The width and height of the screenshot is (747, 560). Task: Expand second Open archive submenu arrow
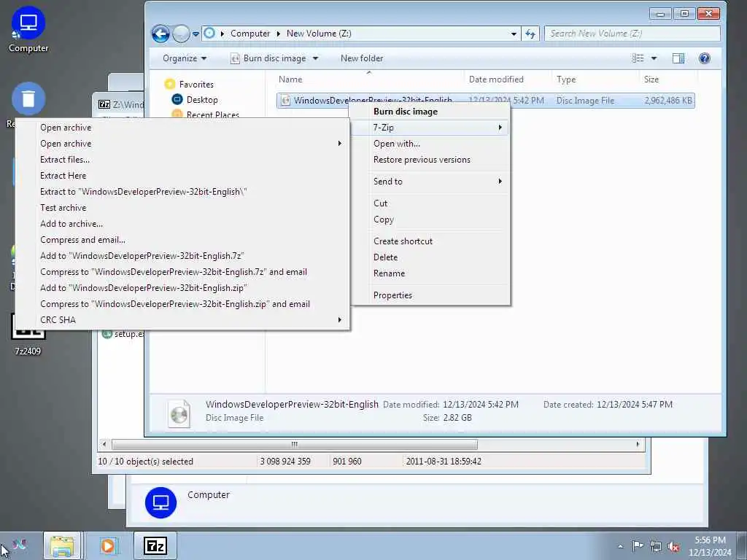tap(339, 144)
